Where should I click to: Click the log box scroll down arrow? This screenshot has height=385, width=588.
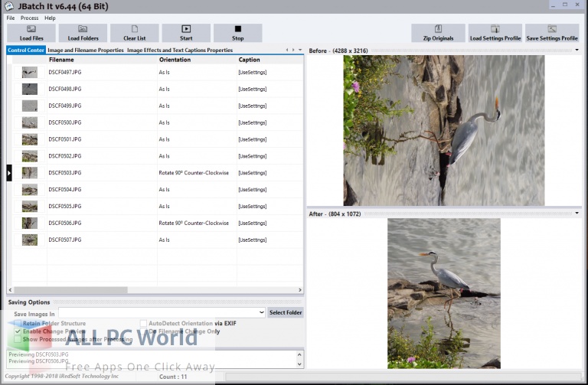(299, 364)
